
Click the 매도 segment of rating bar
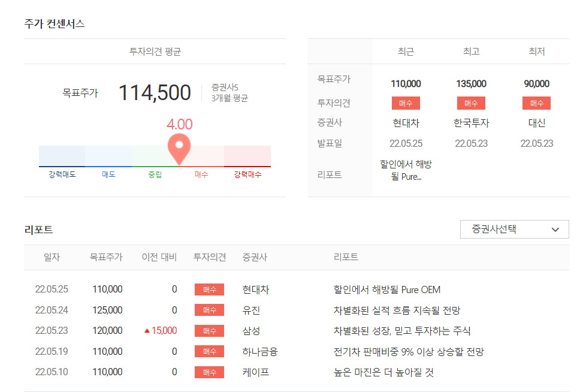coord(108,156)
